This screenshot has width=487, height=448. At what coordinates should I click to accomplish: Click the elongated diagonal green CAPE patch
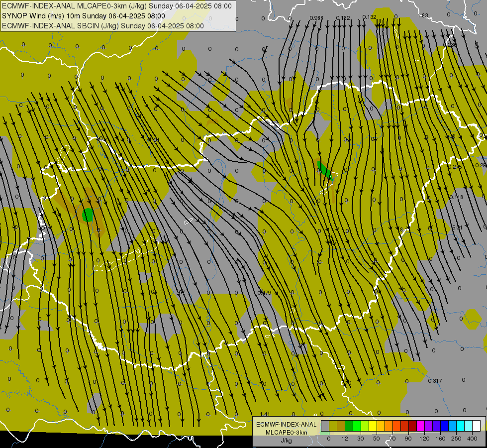[x=325, y=171]
